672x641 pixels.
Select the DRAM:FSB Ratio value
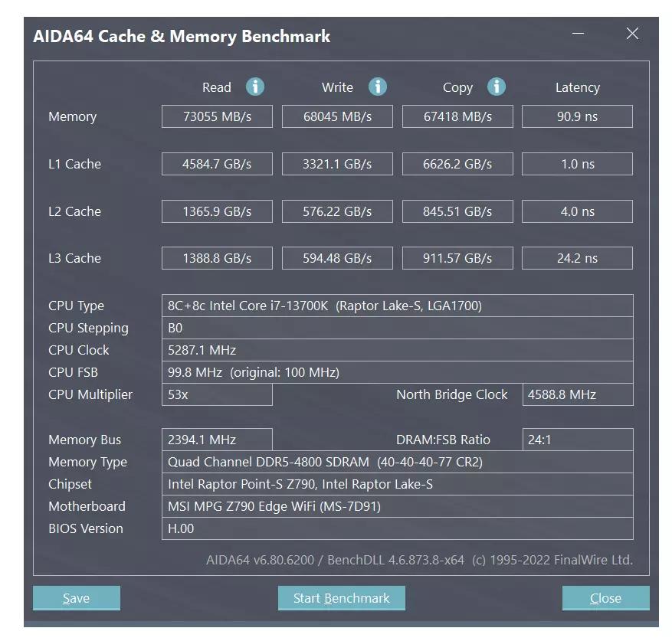pos(577,439)
